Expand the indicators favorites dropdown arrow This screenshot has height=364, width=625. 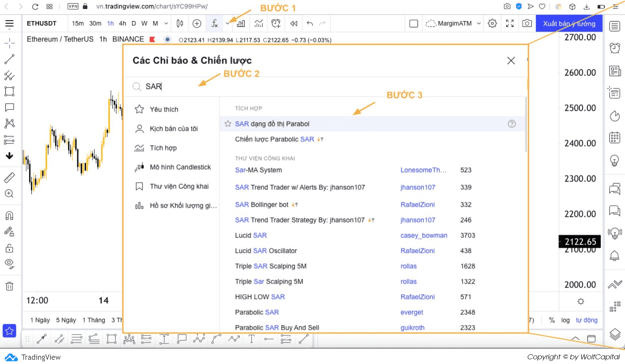click(x=228, y=23)
